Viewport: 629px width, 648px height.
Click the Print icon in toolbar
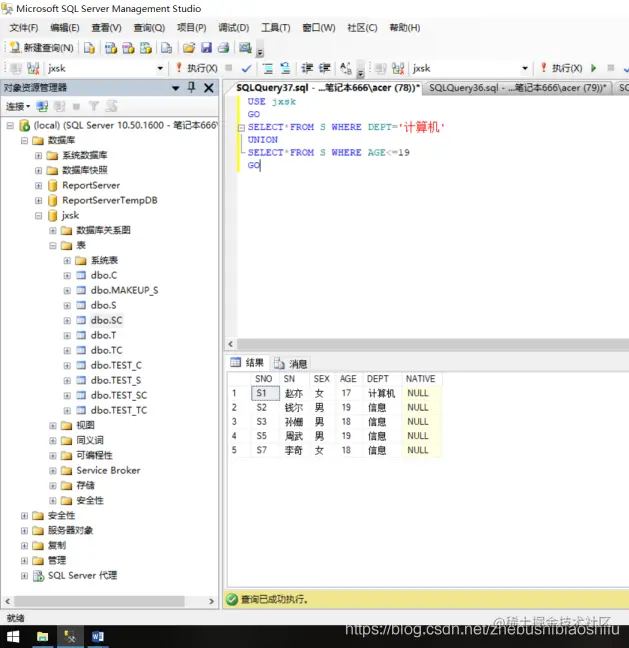(224, 48)
